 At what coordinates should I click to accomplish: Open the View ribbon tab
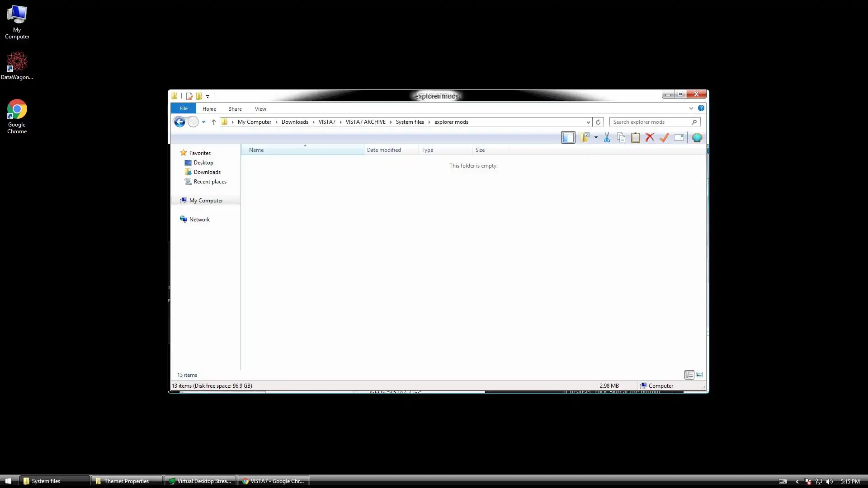point(260,109)
